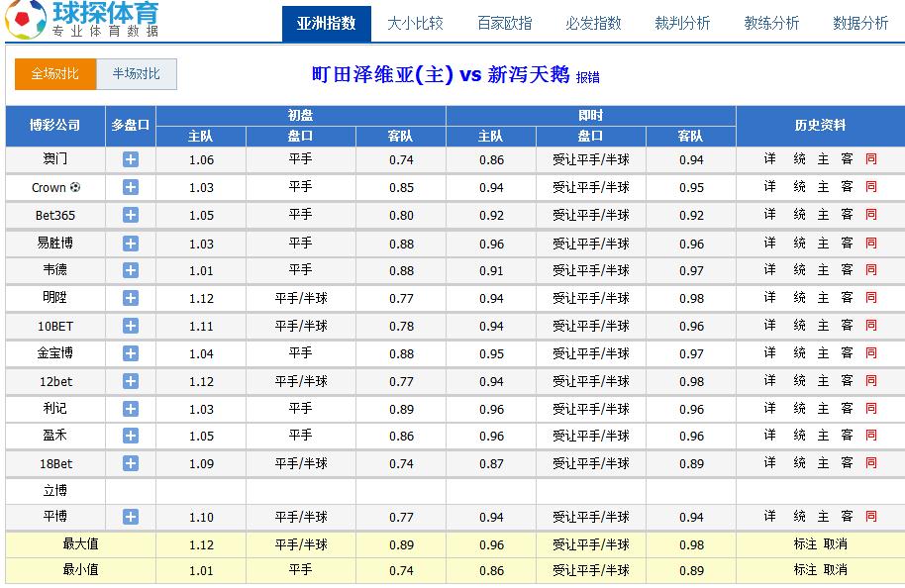
Task: Click plus icon in 利记 row
Action: (x=131, y=409)
